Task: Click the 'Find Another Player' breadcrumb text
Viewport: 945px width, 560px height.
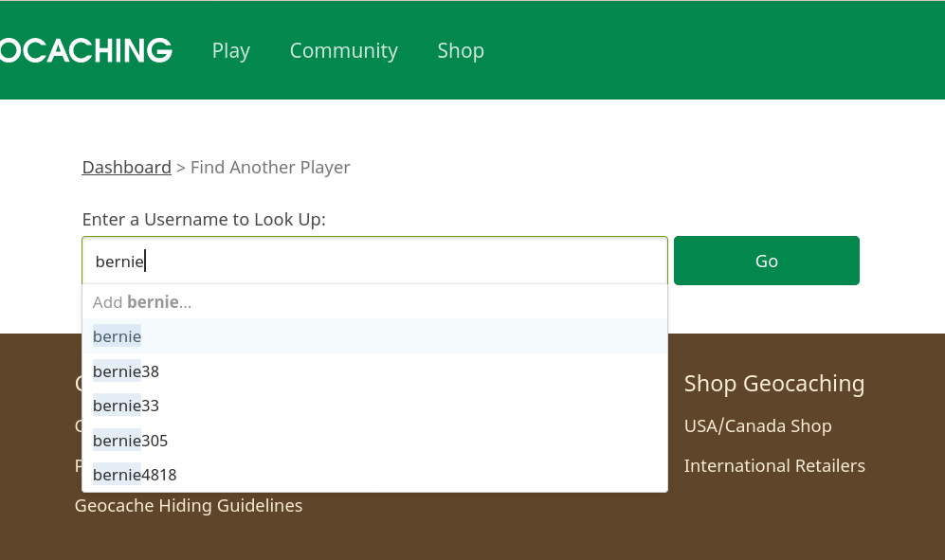Action: (x=270, y=167)
